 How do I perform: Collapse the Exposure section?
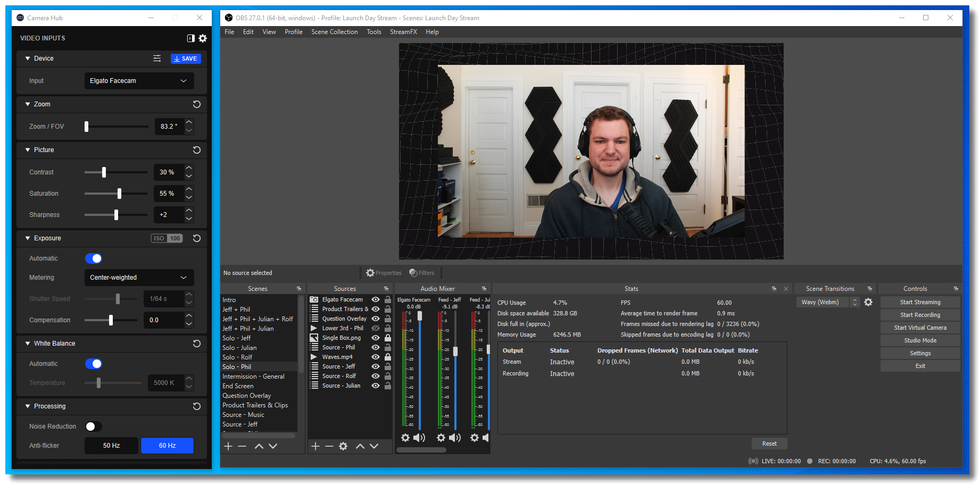point(28,238)
